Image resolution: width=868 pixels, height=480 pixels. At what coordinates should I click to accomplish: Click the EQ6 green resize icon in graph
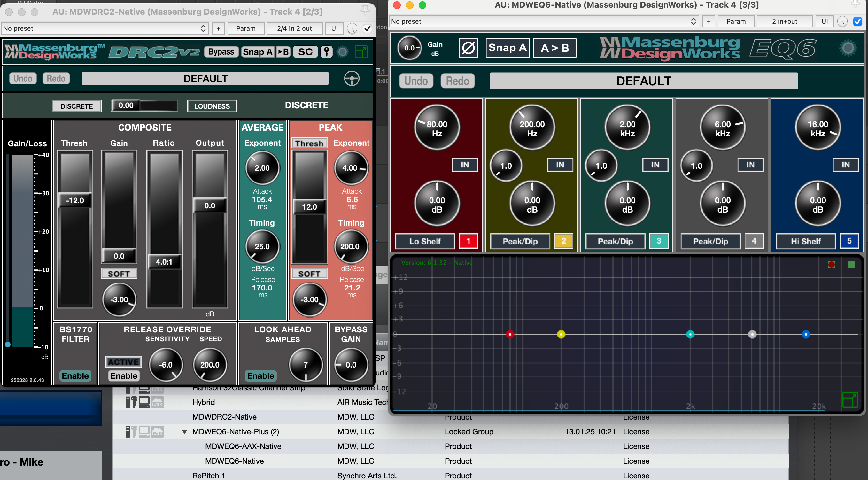pyautogui.click(x=850, y=400)
